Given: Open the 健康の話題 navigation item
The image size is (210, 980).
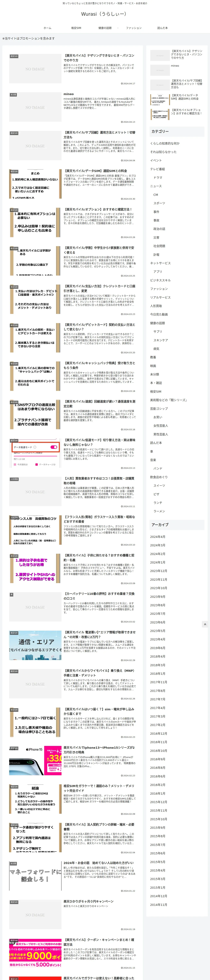Looking at the screenshot, I should coord(105,28).
